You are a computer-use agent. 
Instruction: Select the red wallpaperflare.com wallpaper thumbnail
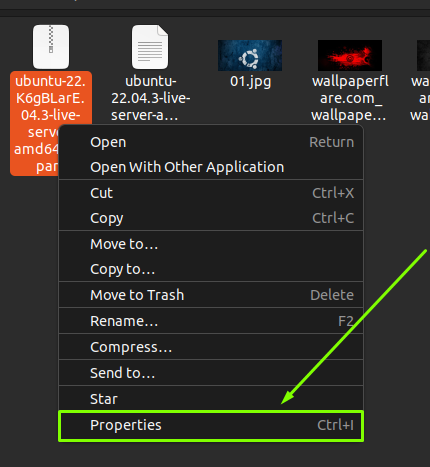pos(350,55)
